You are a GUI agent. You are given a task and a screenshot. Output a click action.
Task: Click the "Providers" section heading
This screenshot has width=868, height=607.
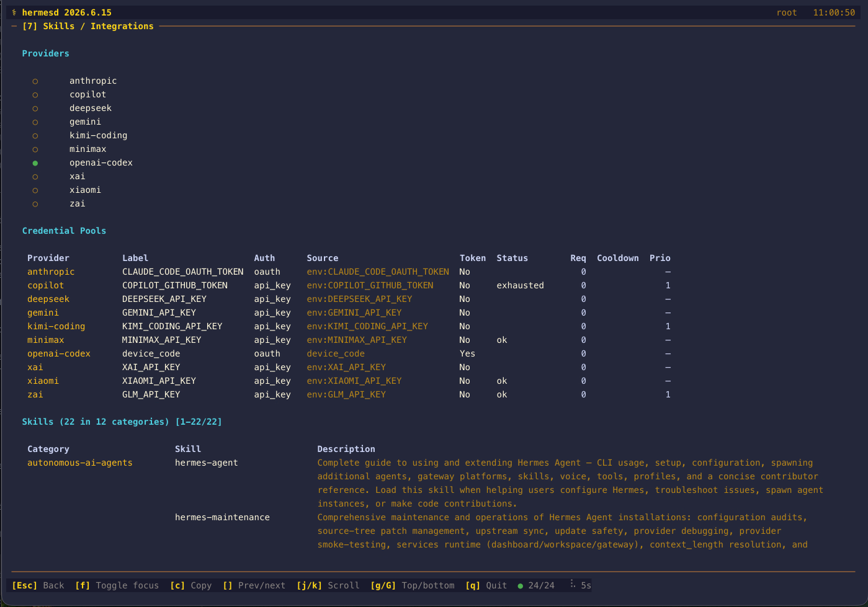tap(46, 53)
